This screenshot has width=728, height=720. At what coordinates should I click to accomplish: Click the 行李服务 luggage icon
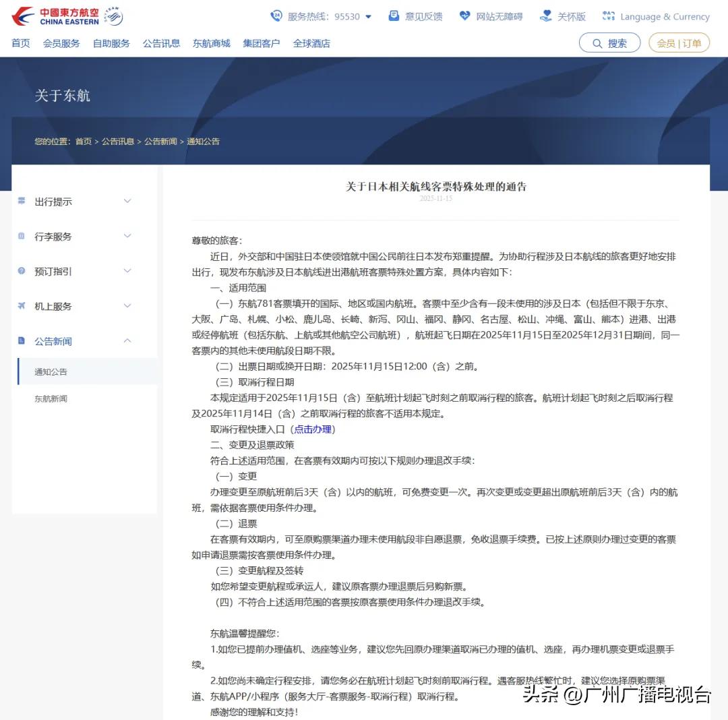[x=22, y=236]
